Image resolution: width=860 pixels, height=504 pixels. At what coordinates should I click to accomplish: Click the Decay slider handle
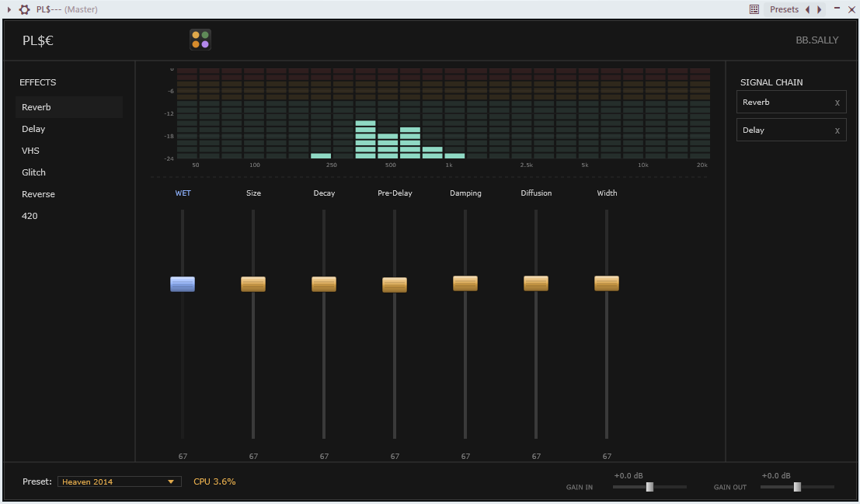point(324,284)
